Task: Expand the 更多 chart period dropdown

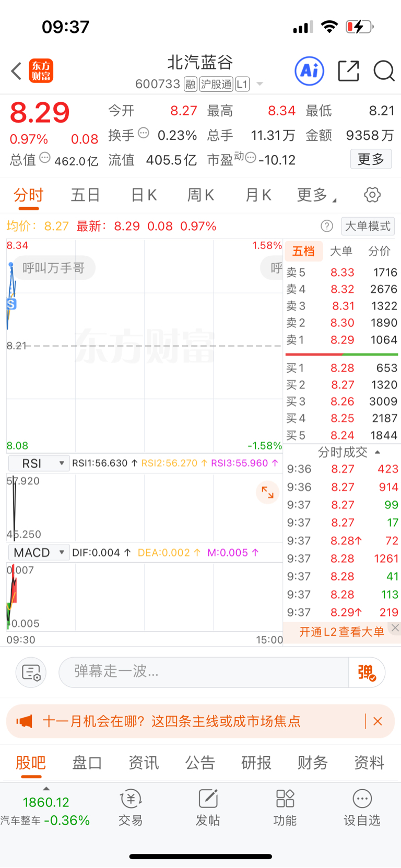Action: click(x=317, y=195)
